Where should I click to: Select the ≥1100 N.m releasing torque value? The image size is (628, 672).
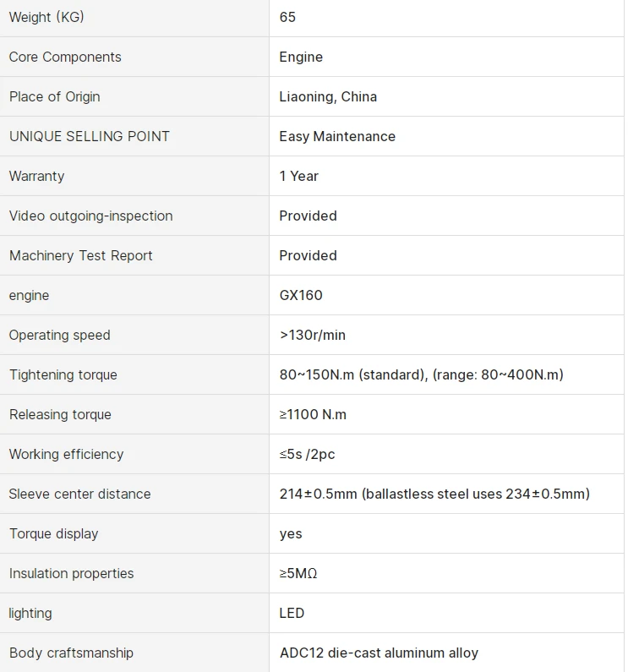313,414
